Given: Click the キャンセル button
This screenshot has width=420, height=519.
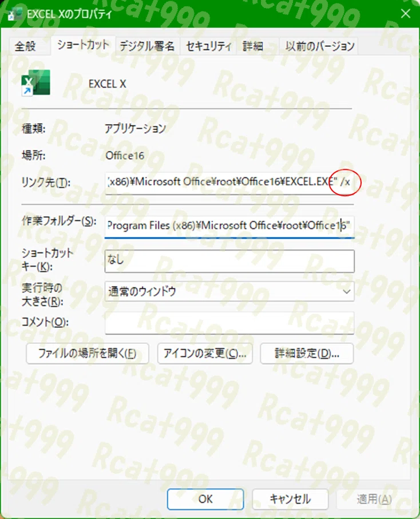Looking at the screenshot, I should (290, 499).
